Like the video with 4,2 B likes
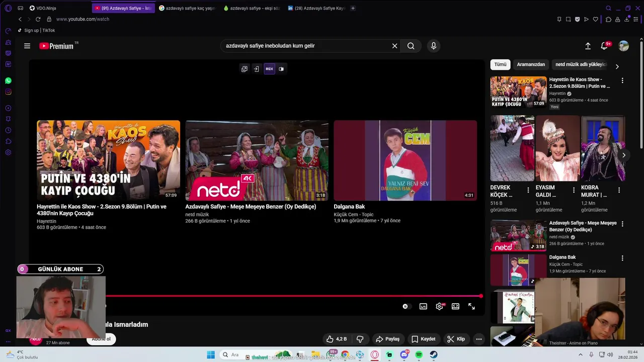 (x=337, y=339)
